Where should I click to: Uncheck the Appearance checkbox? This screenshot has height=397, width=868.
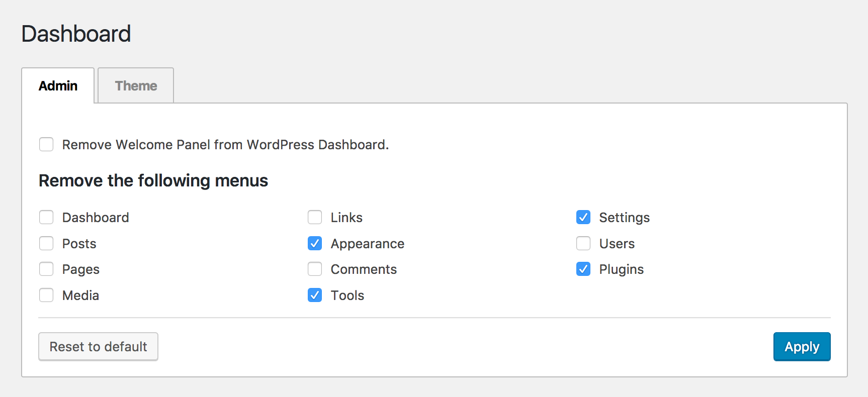tap(315, 244)
